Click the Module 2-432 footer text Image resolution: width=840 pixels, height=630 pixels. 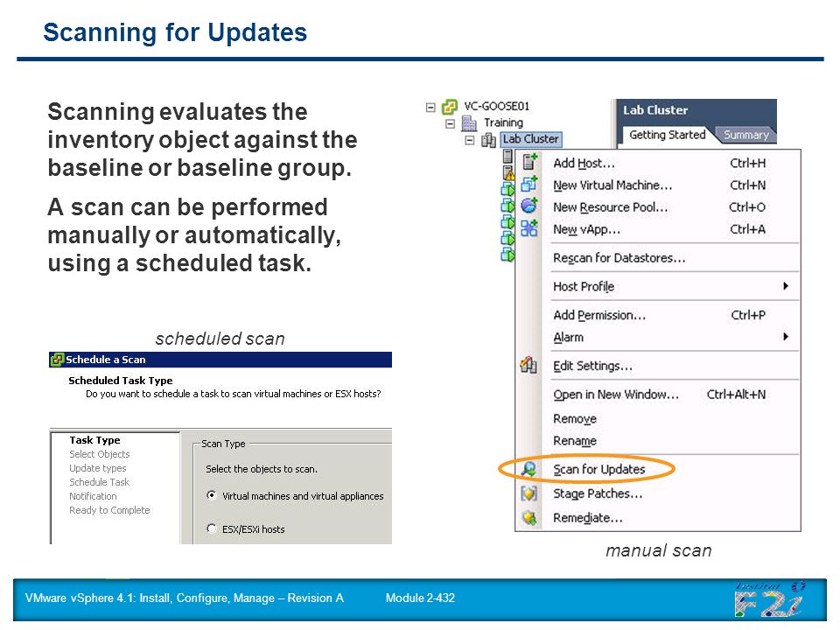click(420, 598)
